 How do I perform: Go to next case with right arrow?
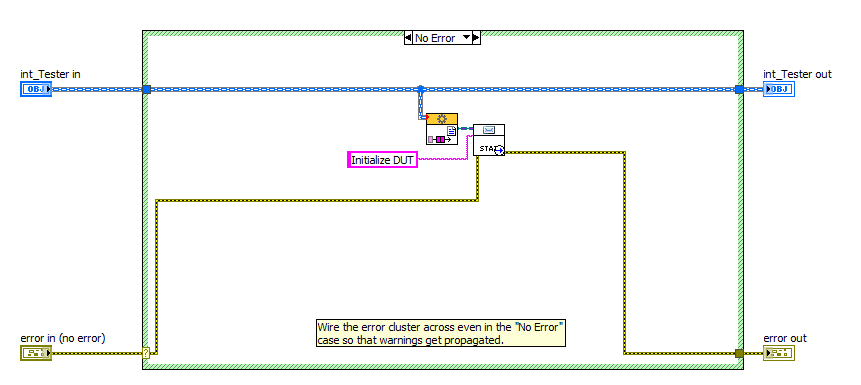point(476,38)
